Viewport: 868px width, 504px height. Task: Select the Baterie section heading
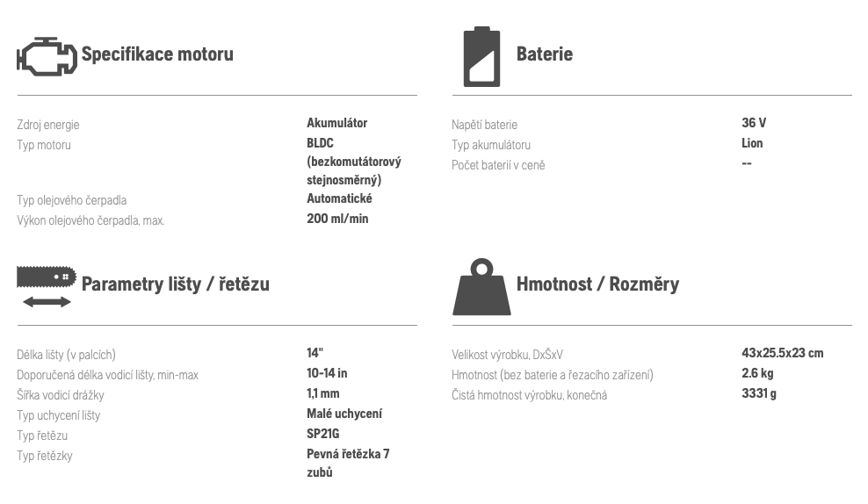click(544, 54)
